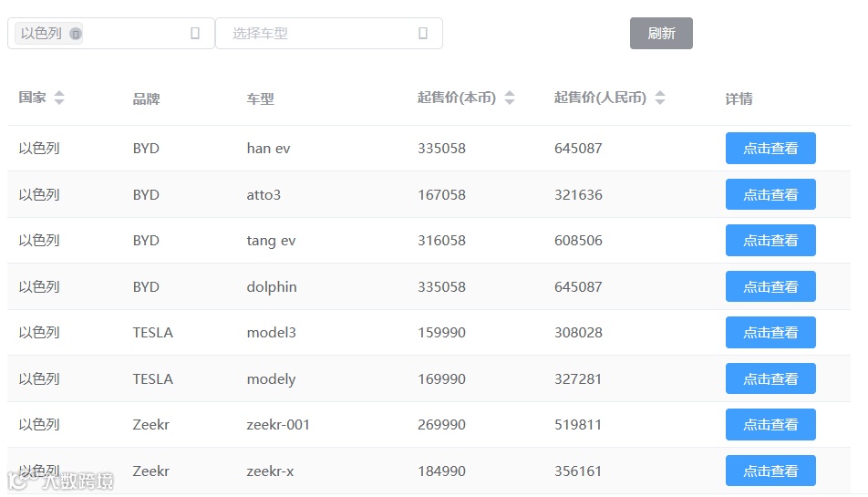Sort by 起售价(本币) column
Screen dimensions: 868x497
click(510, 98)
